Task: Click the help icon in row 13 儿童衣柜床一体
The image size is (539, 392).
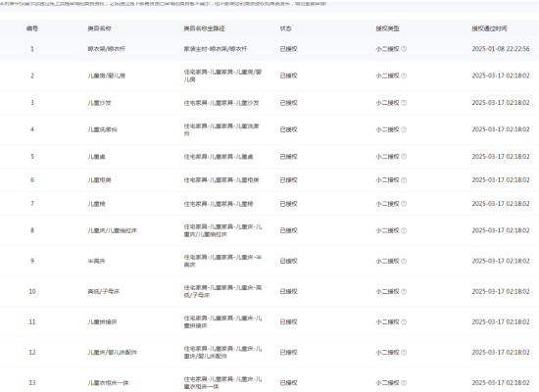Action: [x=404, y=383]
